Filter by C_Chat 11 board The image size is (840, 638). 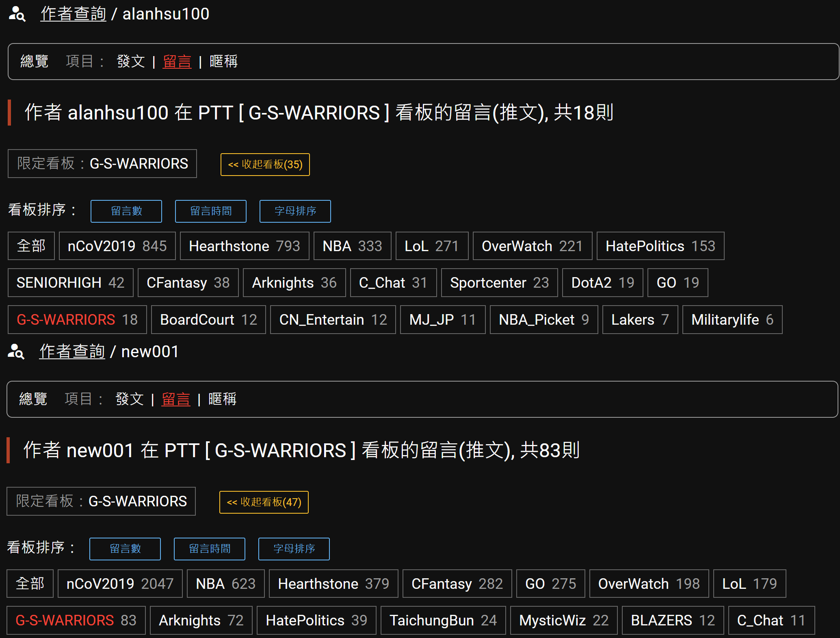point(772,620)
